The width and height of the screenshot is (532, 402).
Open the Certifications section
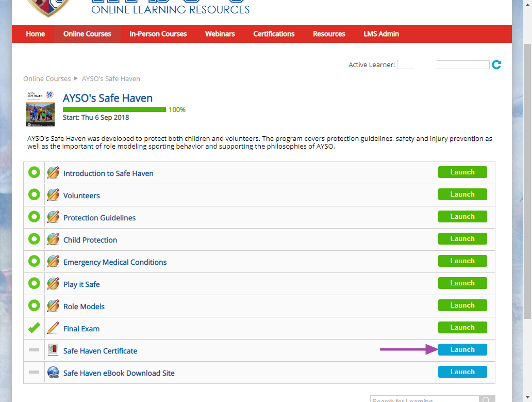pos(274,34)
